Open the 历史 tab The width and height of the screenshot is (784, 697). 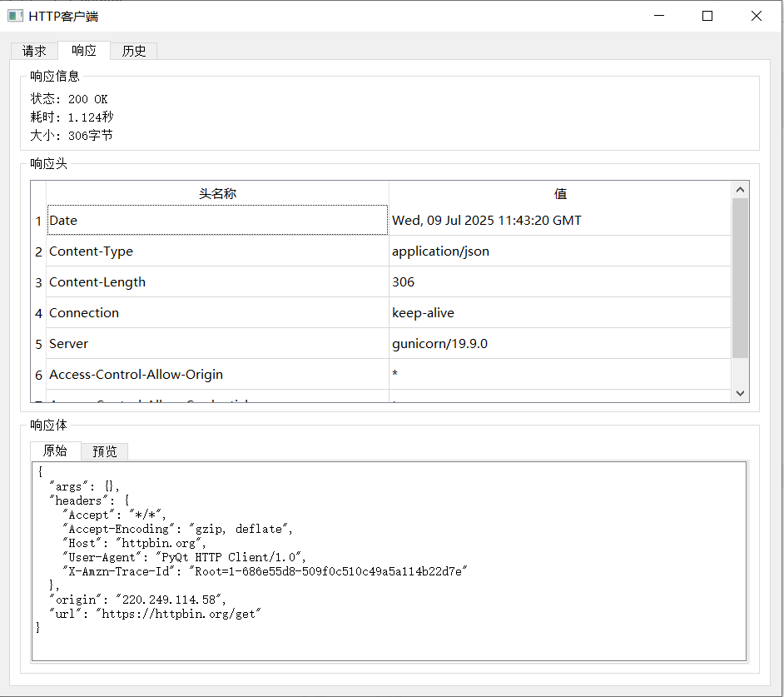[x=133, y=51]
